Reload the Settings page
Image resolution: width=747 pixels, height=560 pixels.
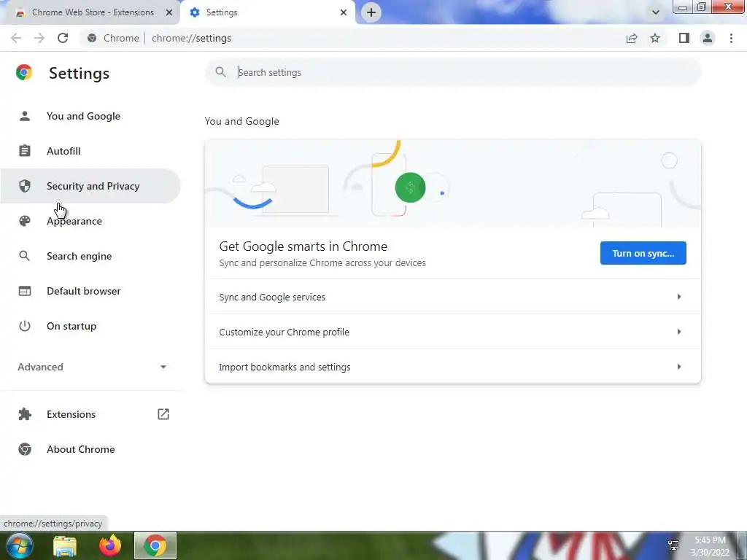[x=63, y=38]
